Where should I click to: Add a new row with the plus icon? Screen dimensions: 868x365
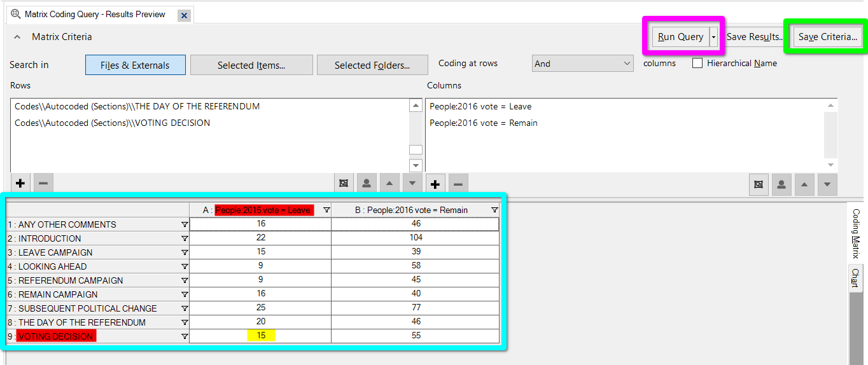pyautogui.click(x=20, y=183)
